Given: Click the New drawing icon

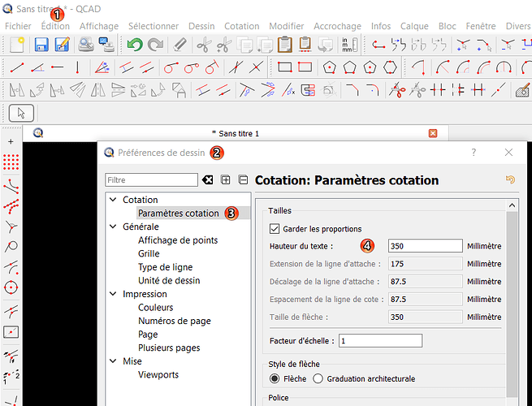Looking at the screenshot, I should click(17, 45).
